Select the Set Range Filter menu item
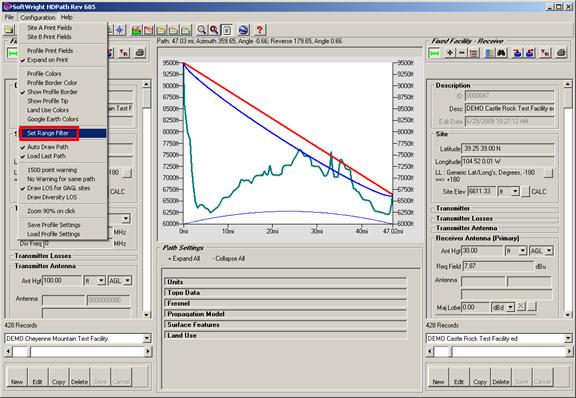This screenshot has height=398, width=576. pos(48,133)
